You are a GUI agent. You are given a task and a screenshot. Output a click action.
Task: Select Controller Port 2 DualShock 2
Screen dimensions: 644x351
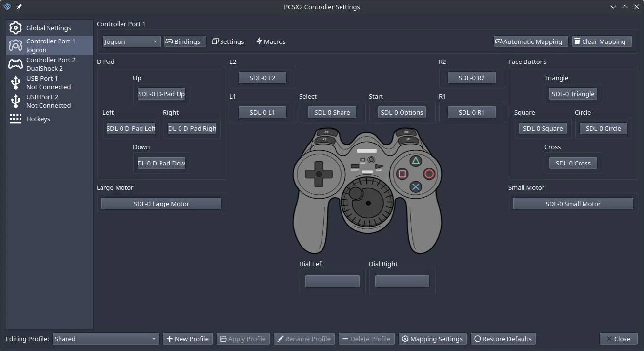[x=50, y=64]
